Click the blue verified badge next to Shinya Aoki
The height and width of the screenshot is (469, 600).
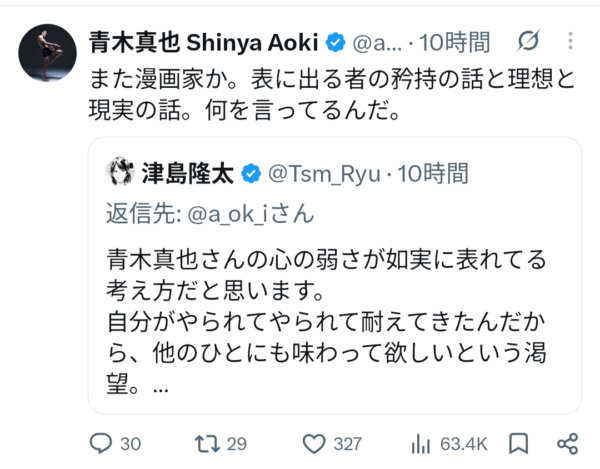click(x=336, y=42)
